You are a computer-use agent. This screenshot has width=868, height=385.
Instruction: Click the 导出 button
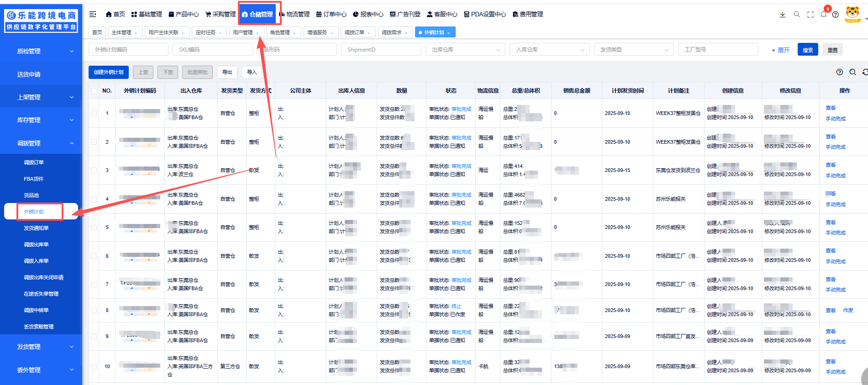(227, 72)
